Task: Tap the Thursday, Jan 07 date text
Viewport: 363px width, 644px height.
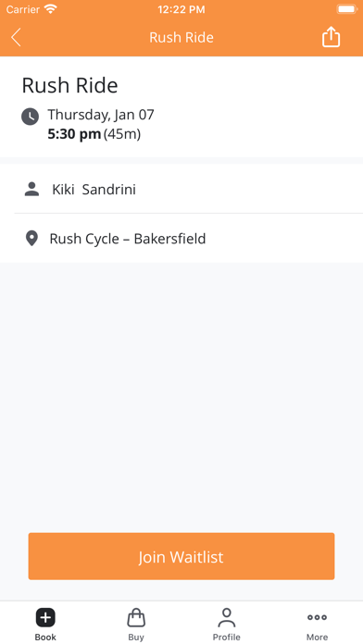Action: (101, 115)
